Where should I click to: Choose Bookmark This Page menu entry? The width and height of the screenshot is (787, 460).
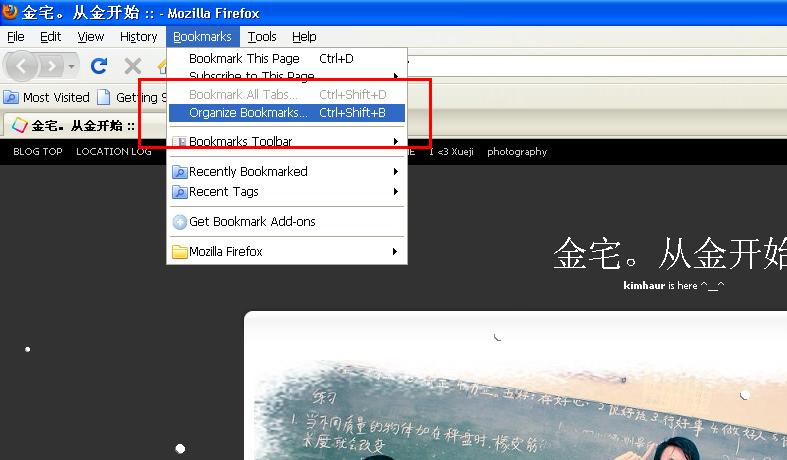pos(244,59)
